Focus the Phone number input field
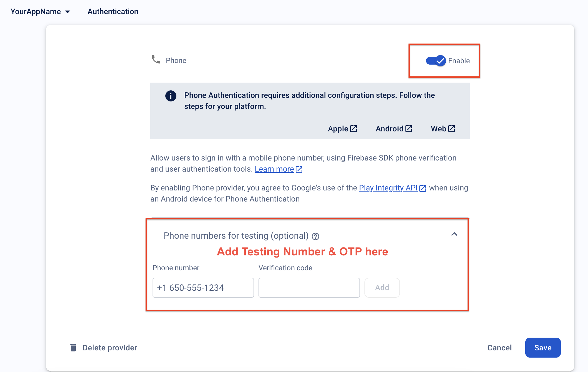Image resolution: width=588 pixels, height=372 pixels. 203,288
